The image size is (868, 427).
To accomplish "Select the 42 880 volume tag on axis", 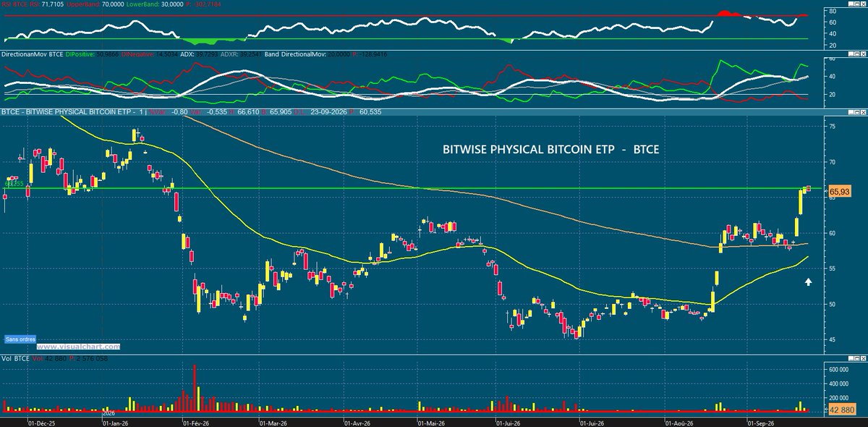I will coord(842,410).
